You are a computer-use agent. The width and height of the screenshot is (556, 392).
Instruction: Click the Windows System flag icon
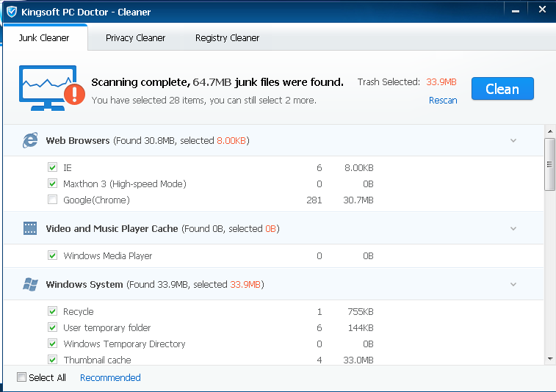coord(30,284)
